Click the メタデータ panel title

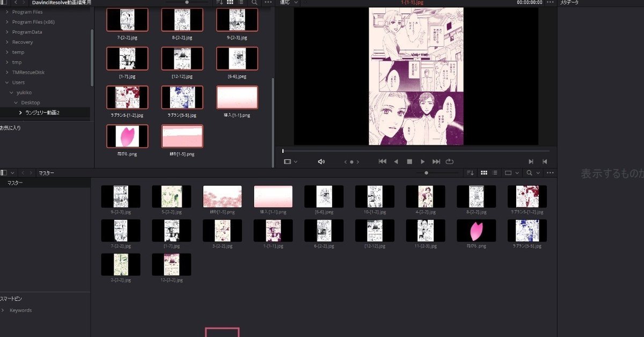tap(570, 3)
